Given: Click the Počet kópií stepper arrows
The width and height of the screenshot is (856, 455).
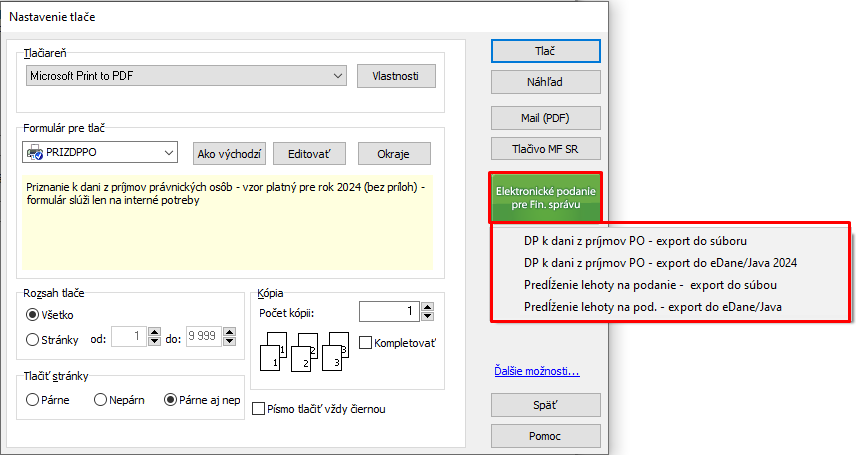Looking at the screenshot, I should 427,312.
